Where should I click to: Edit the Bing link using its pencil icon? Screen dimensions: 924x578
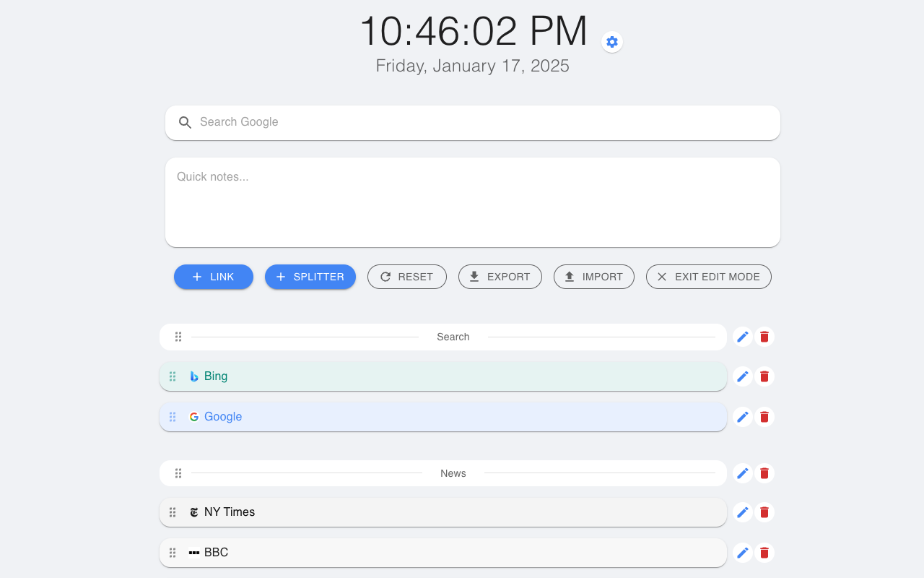[742, 376]
